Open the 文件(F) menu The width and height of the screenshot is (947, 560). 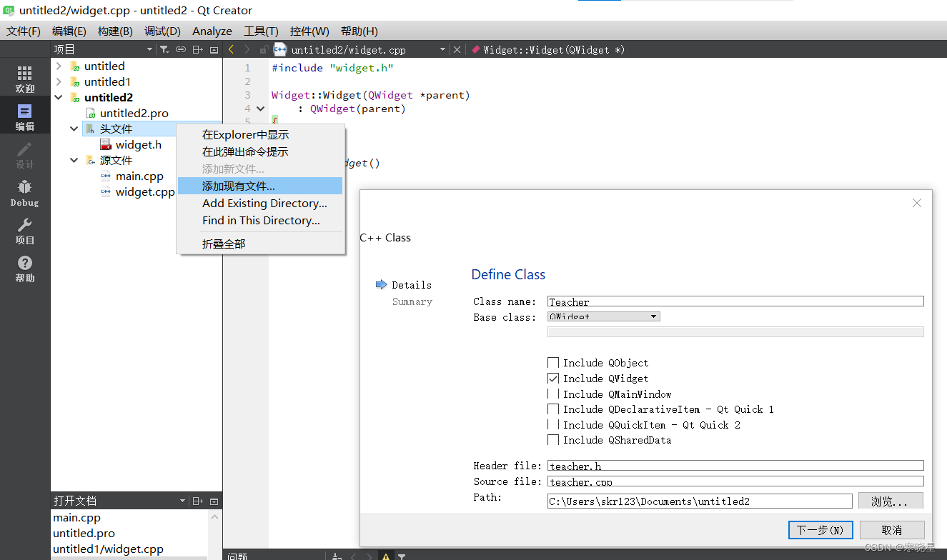coord(24,31)
